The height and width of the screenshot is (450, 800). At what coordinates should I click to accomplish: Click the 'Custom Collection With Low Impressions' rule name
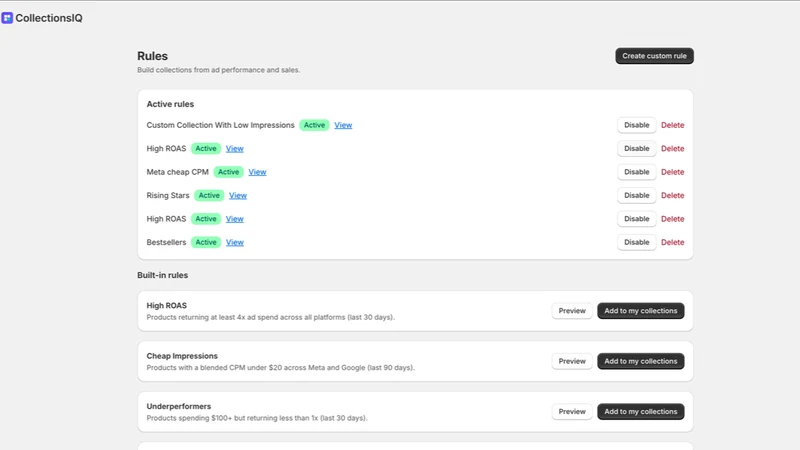point(220,125)
